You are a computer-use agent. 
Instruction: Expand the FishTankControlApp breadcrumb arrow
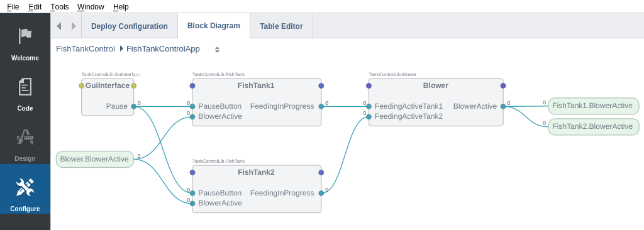pyautogui.click(x=121, y=48)
